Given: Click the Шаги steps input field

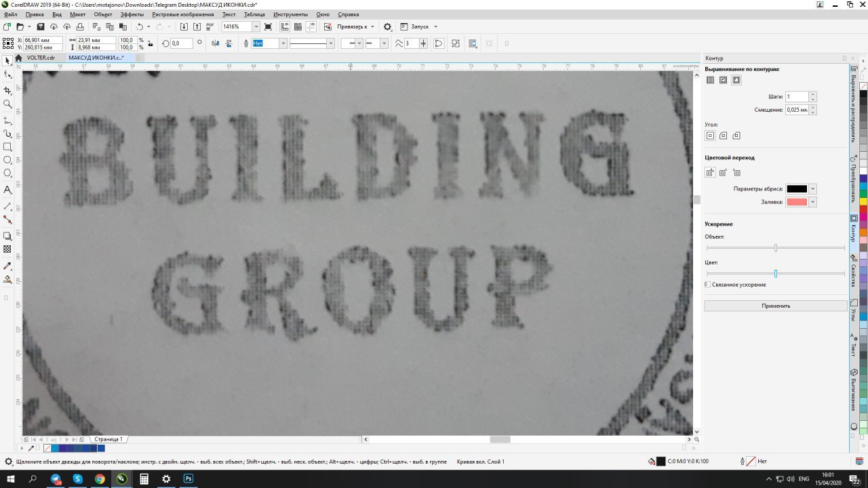Looking at the screenshot, I should 797,97.
